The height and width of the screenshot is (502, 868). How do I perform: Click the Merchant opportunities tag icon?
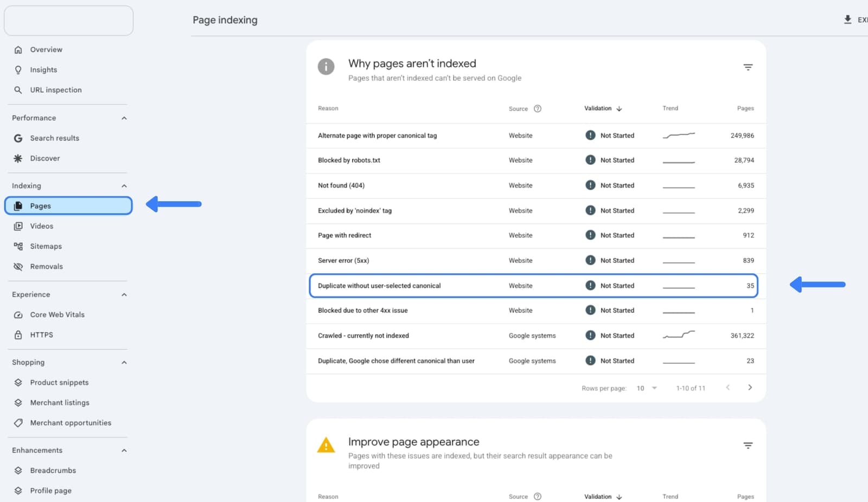point(18,423)
